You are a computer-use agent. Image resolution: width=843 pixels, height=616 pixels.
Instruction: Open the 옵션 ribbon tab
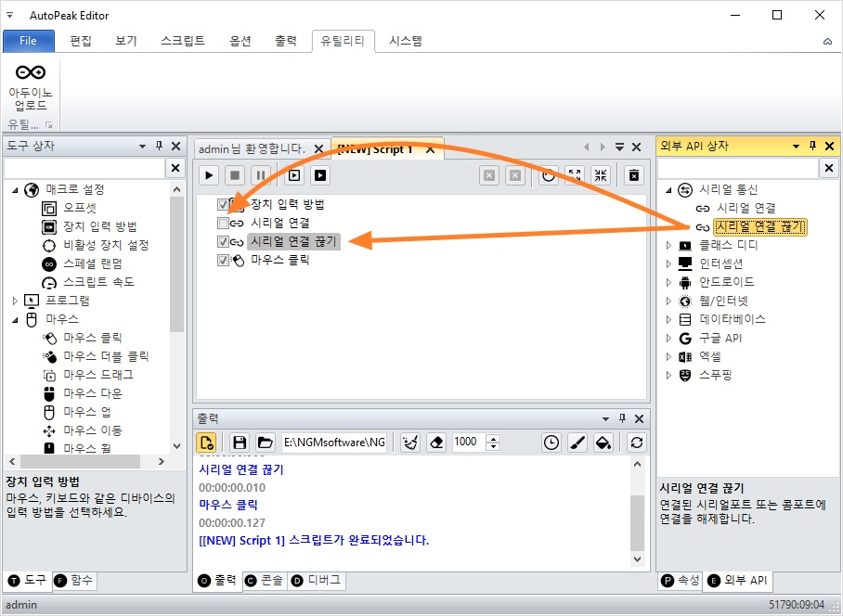240,41
